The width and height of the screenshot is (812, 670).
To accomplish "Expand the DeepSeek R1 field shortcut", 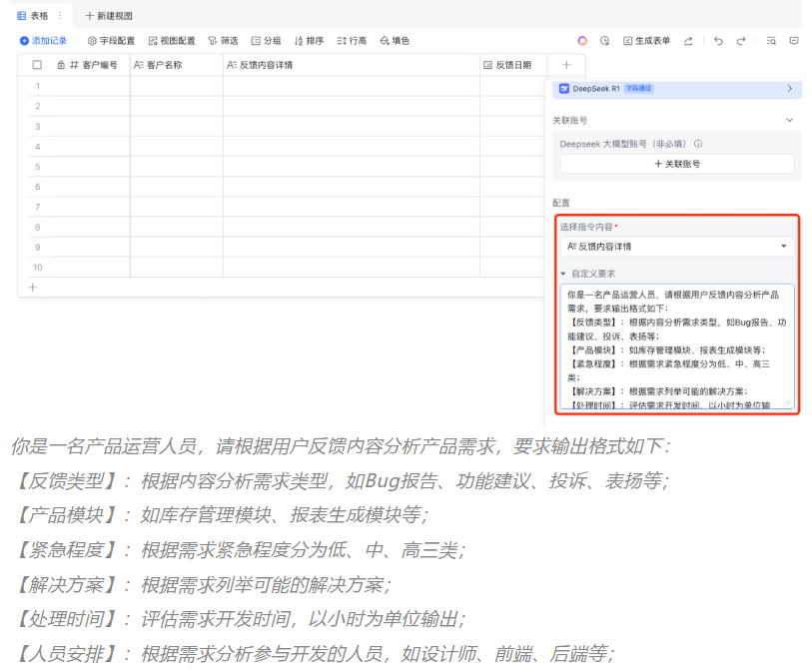I will [789, 89].
